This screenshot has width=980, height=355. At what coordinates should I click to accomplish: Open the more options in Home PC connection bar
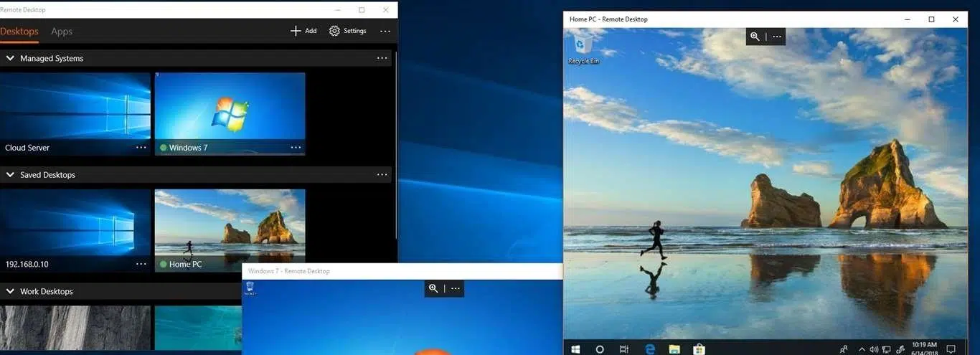pos(777,37)
